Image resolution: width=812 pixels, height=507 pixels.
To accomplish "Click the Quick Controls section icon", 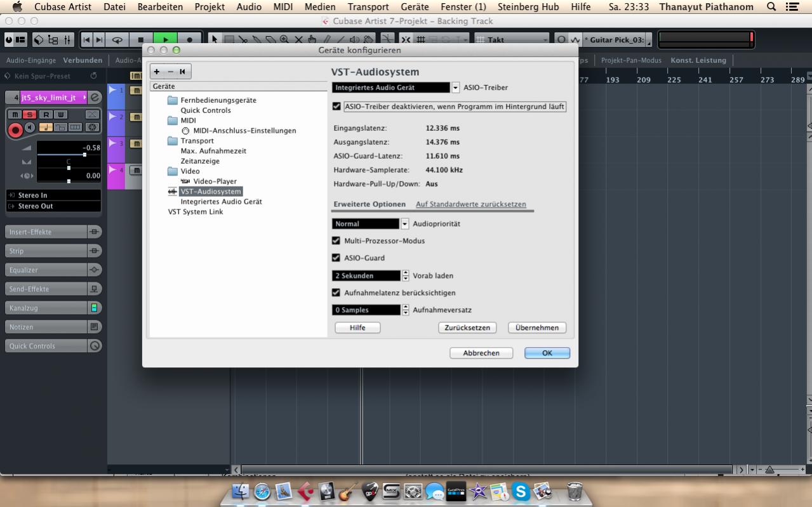I will (x=95, y=346).
